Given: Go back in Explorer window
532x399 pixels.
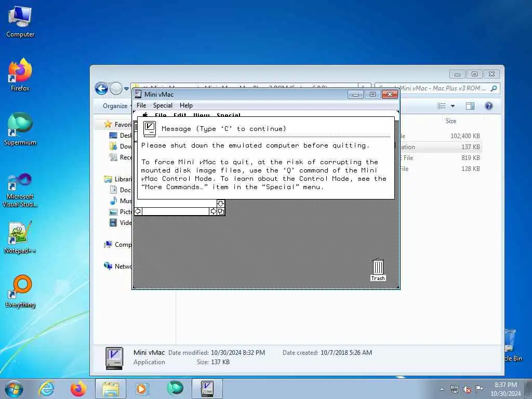Looking at the screenshot, I should point(101,88).
